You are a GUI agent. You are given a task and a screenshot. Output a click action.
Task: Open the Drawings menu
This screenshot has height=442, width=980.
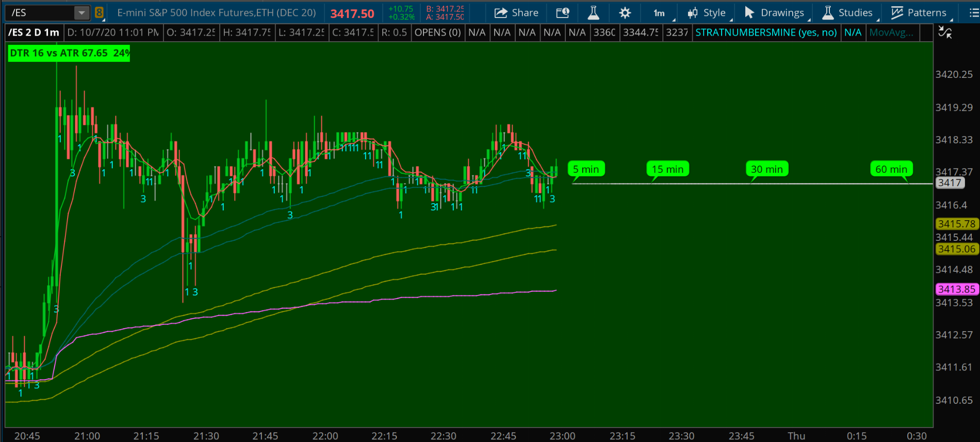[x=775, y=13]
